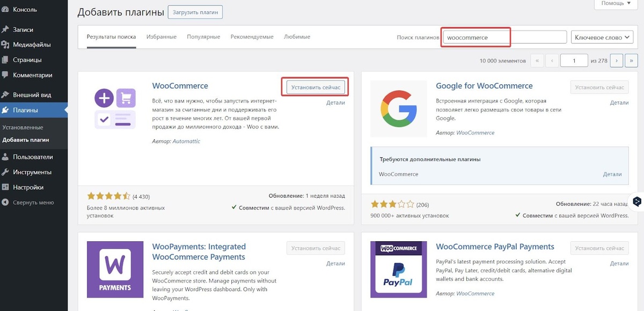The width and height of the screenshot is (644, 311).
Task: Open the Пользователи menu item
Action: pyautogui.click(x=34, y=157)
